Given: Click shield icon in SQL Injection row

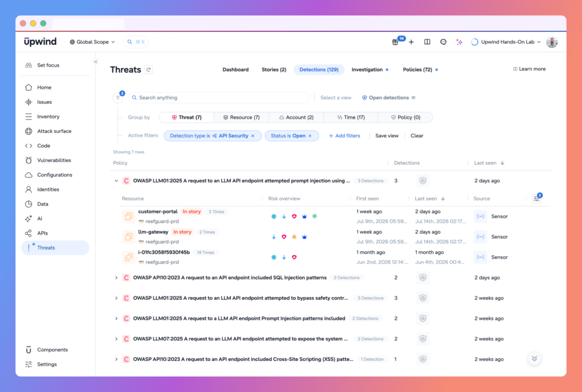Looking at the screenshot, I should click(x=423, y=277).
